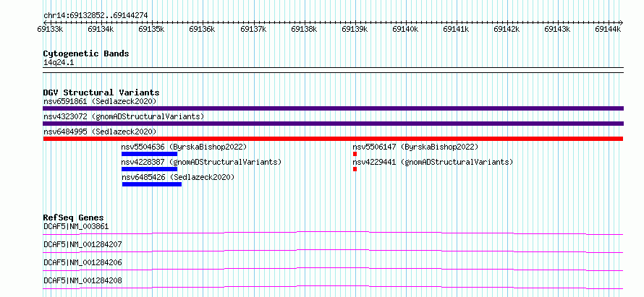Click the 69142k ruler tick label
Image resolution: width=644 pixels, height=297 pixels.
point(507,29)
